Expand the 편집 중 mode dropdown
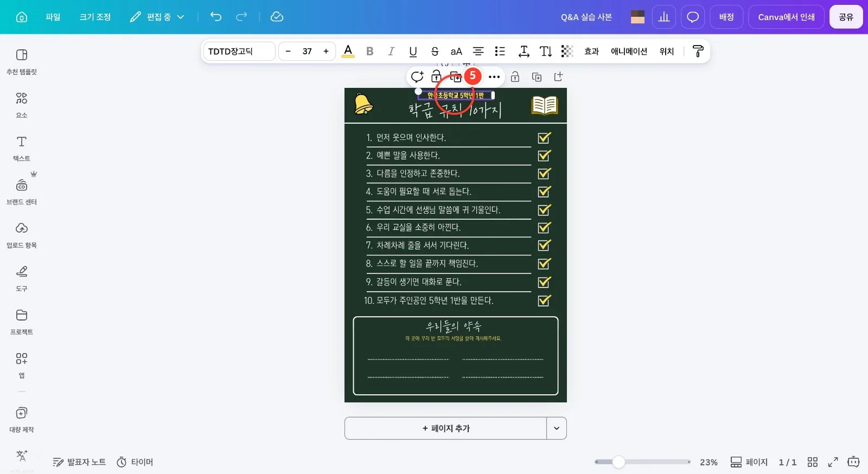868x474 pixels. [157, 17]
